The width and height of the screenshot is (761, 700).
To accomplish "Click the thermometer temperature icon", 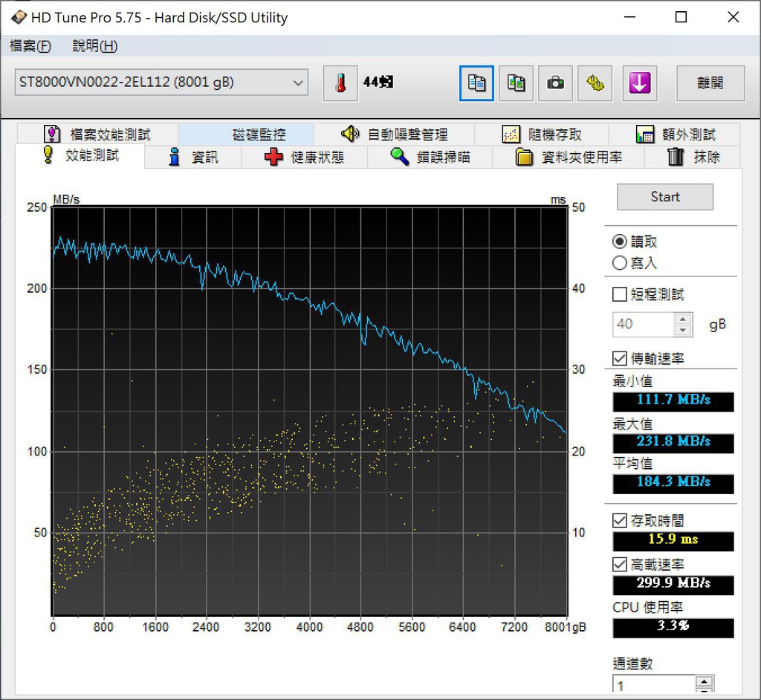I will click(x=340, y=83).
